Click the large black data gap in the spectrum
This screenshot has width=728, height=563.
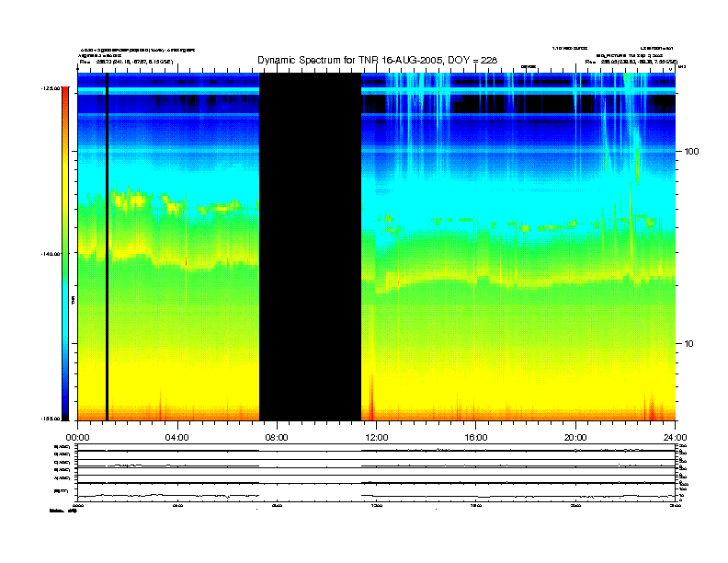coord(310,247)
